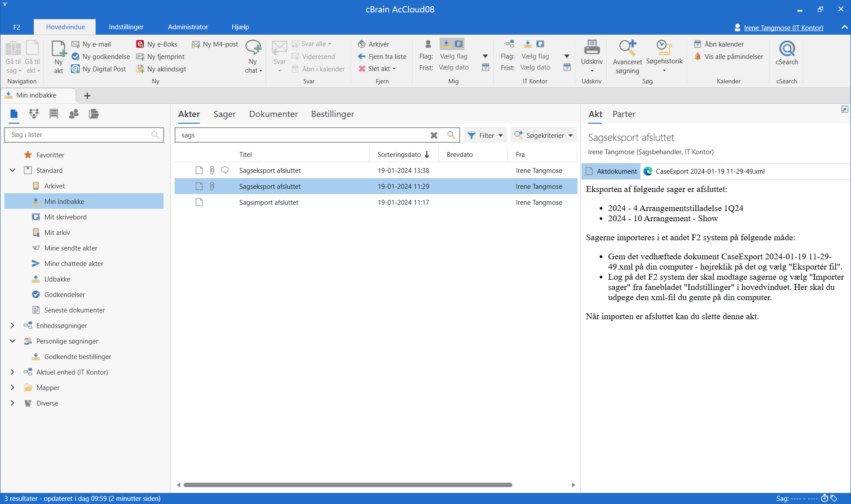Screen dimensions: 851x504
Task: Select the org-unit list icon in sidebar
Action: [x=34, y=114]
